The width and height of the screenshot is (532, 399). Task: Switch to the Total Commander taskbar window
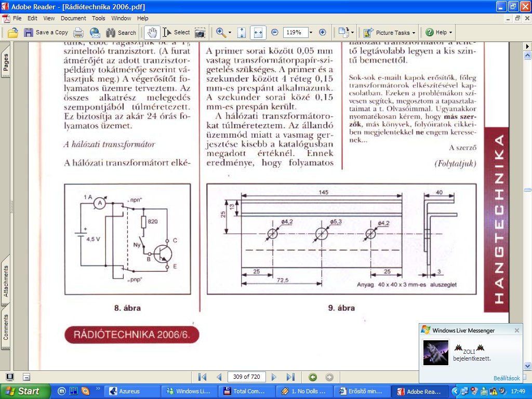pos(246,391)
